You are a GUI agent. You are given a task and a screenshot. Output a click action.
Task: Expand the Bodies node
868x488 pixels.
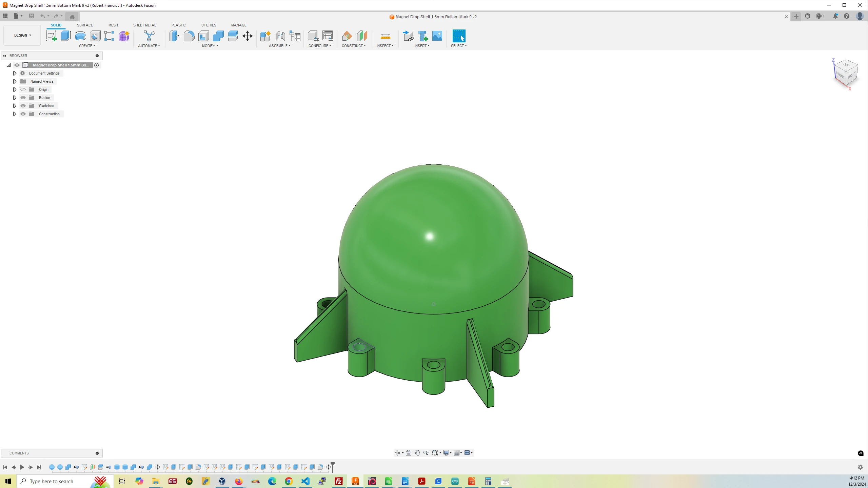pos(15,98)
